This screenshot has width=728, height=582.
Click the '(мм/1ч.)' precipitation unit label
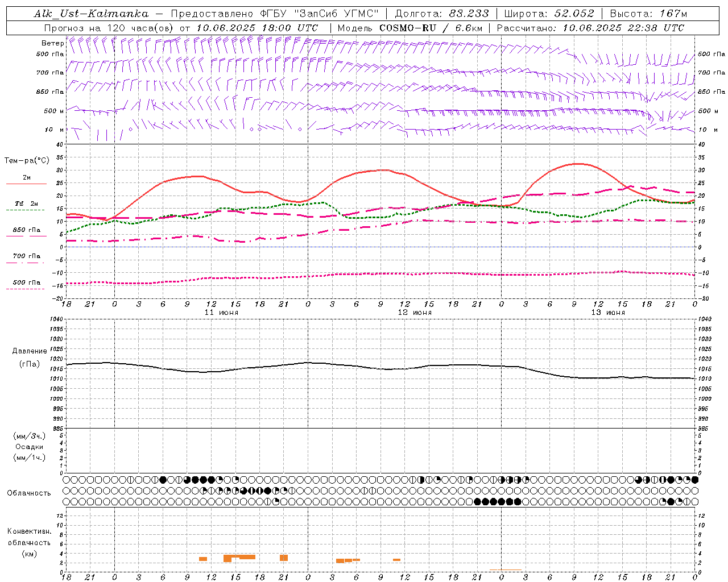click(x=30, y=458)
